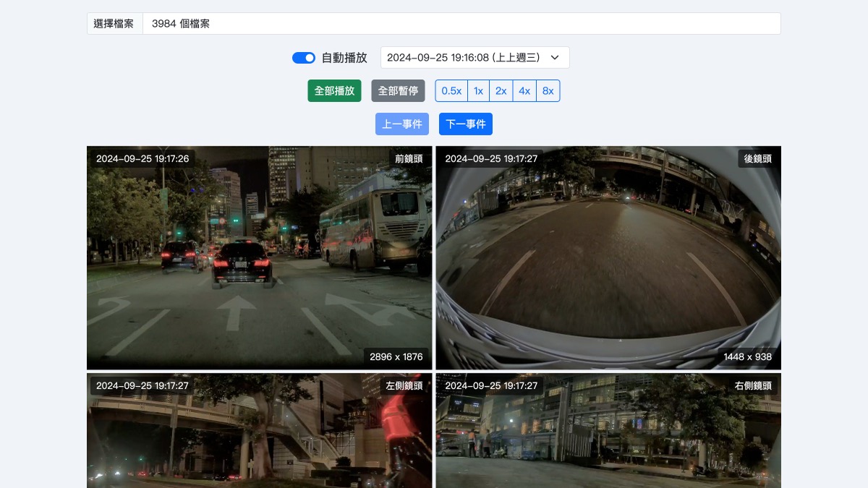
Task: Click the 19:17:26 timestamp on front camera
Action: click(142, 159)
